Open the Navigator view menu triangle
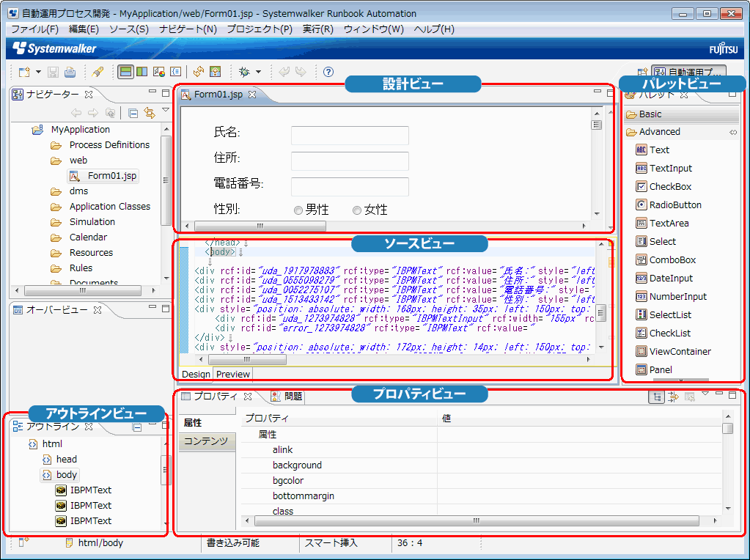 click(166, 110)
